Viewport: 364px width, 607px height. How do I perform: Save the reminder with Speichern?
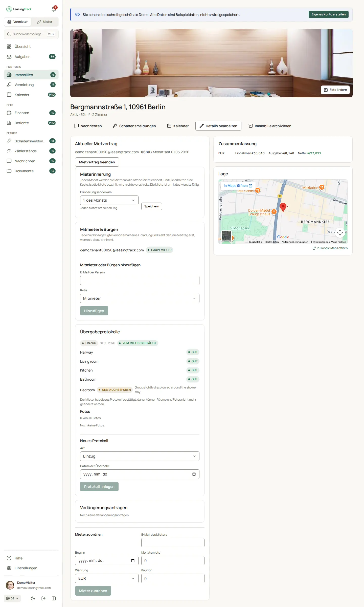pyautogui.click(x=152, y=206)
